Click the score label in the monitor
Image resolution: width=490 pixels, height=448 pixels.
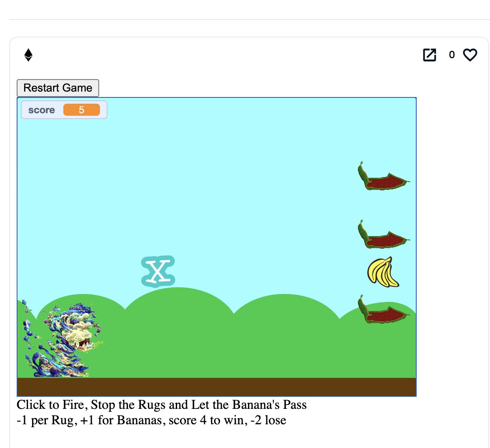(x=42, y=110)
